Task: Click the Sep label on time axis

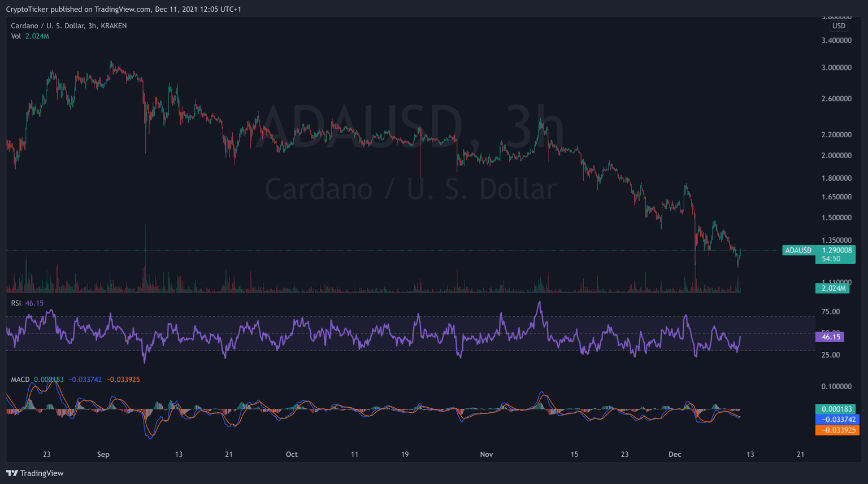Action: pyautogui.click(x=103, y=455)
